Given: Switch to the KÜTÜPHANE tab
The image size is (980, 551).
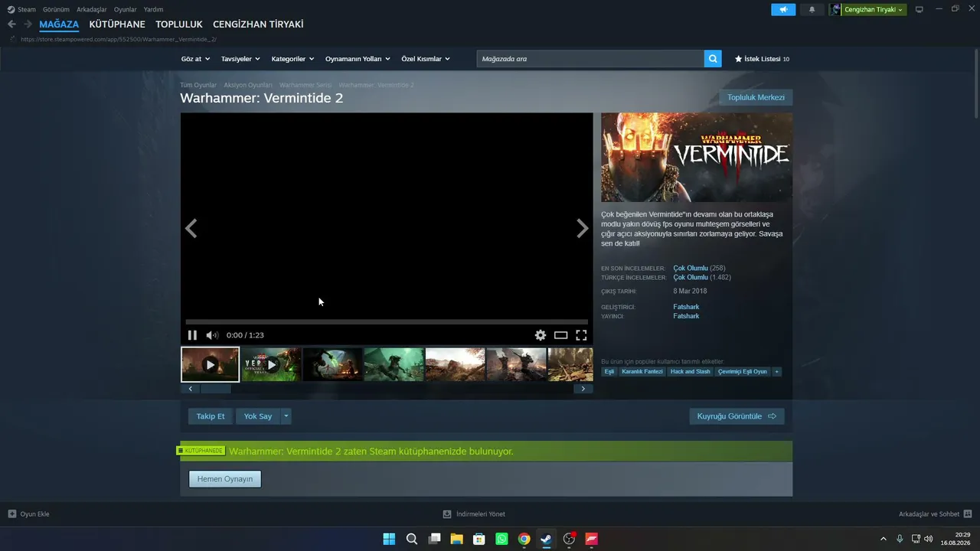Looking at the screenshot, I should point(117,24).
